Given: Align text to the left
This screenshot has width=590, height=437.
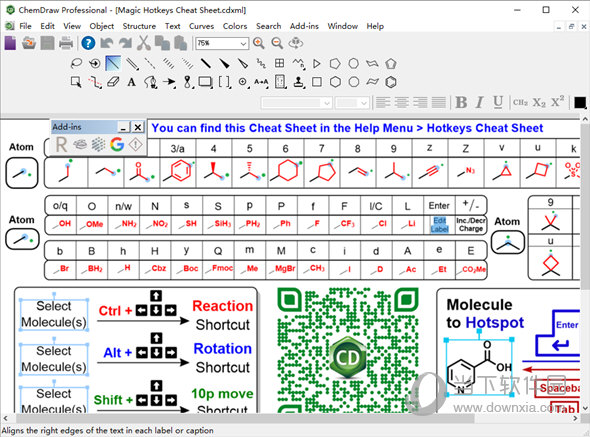Looking at the screenshot, I should pos(383,102).
